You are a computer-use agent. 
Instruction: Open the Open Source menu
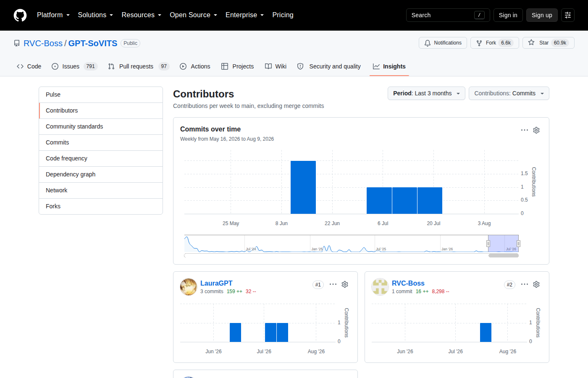click(194, 15)
